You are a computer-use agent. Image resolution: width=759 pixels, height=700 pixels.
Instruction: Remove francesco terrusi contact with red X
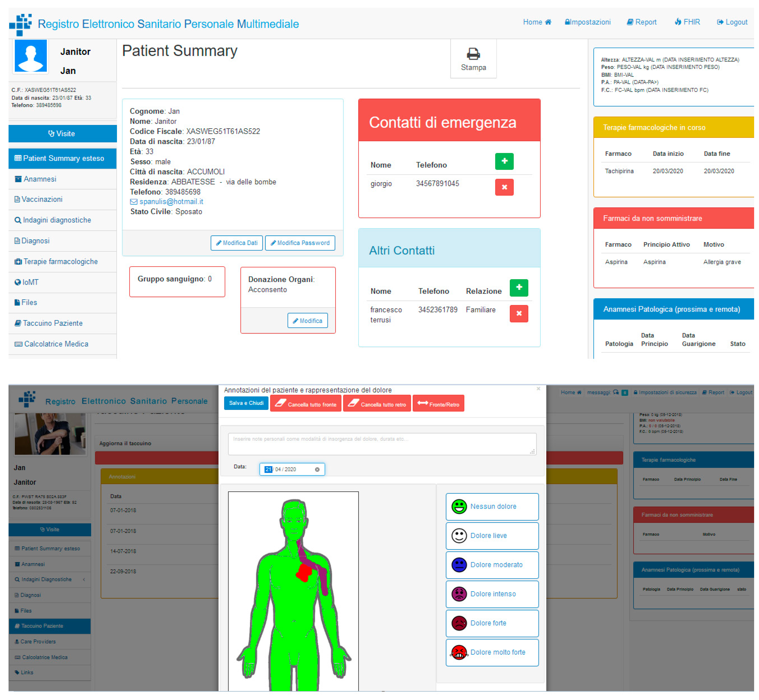click(x=519, y=313)
